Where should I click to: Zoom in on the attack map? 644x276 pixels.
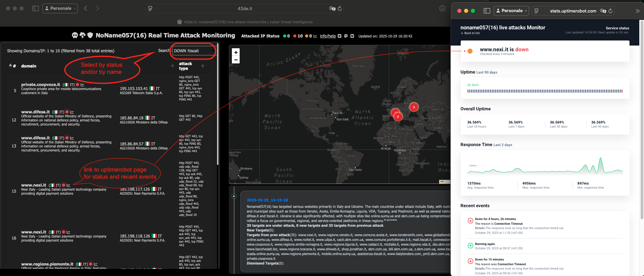pyautogui.click(x=236, y=52)
